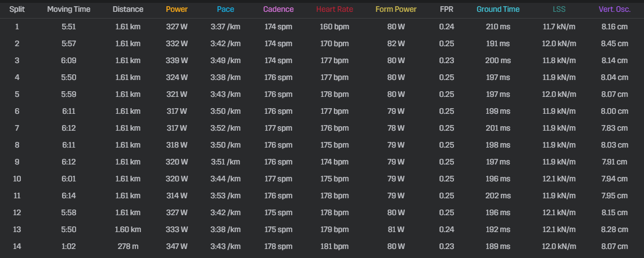Click the 6:14 moving time in split 11
The width and height of the screenshot is (644, 258).
(x=69, y=195)
